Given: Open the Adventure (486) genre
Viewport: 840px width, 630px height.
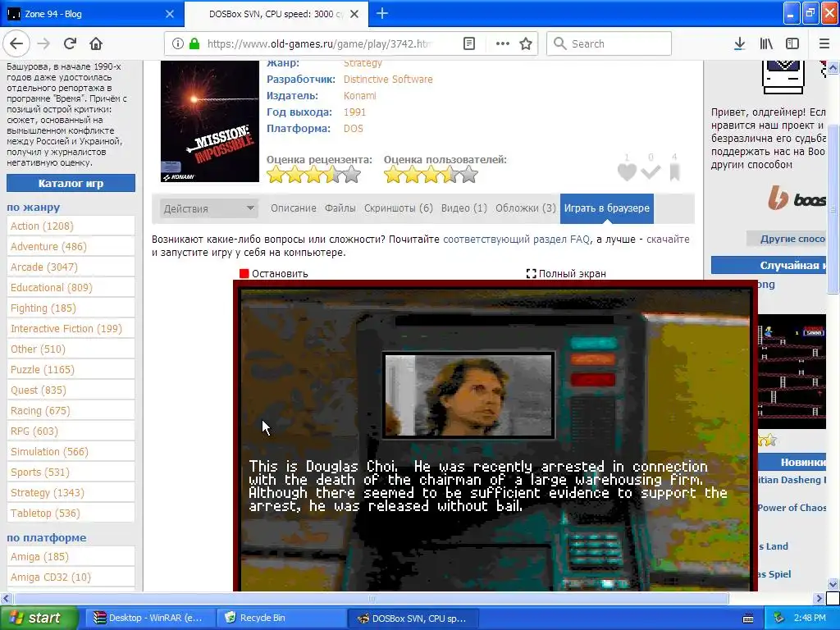Looking at the screenshot, I should 71,246.
